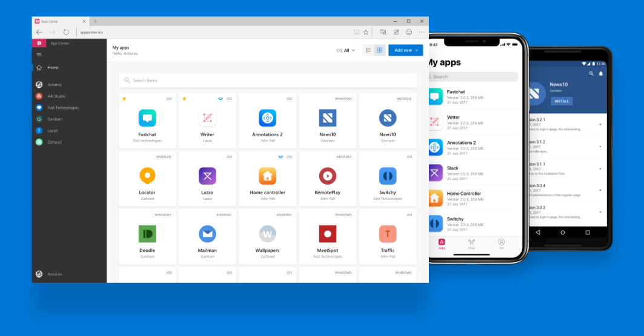Tap the Me tab on iPhone

click(502, 244)
